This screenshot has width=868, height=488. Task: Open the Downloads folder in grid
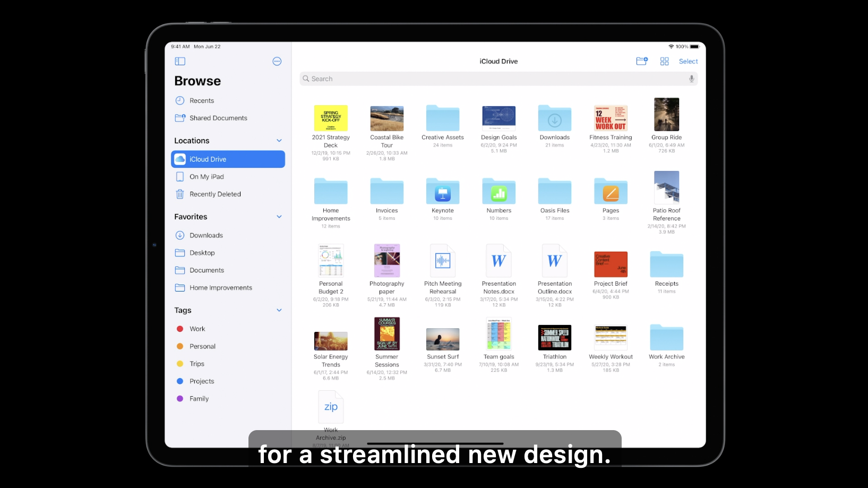tap(554, 118)
